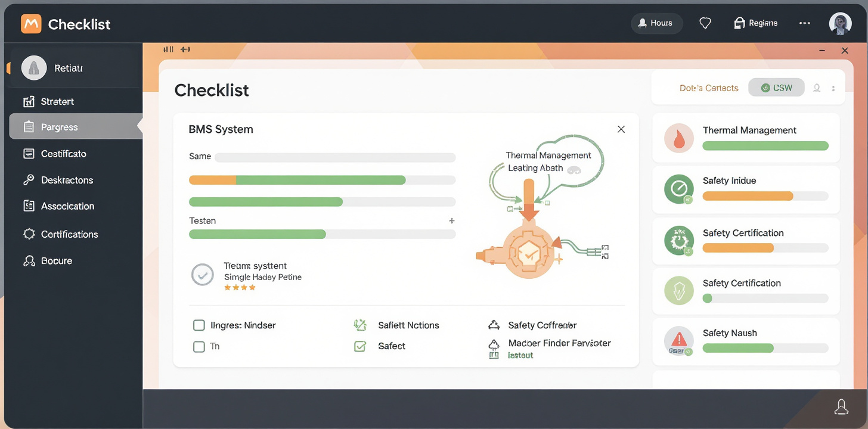868x429 pixels.
Task: Click the Dota Cartacts link
Action: pyautogui.click(x=709, y=88)
